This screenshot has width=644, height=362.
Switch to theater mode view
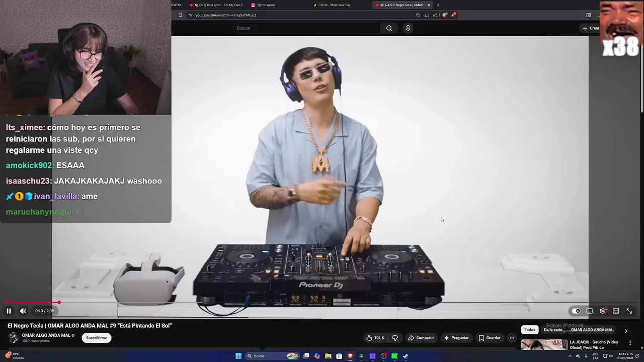(616, 311)
